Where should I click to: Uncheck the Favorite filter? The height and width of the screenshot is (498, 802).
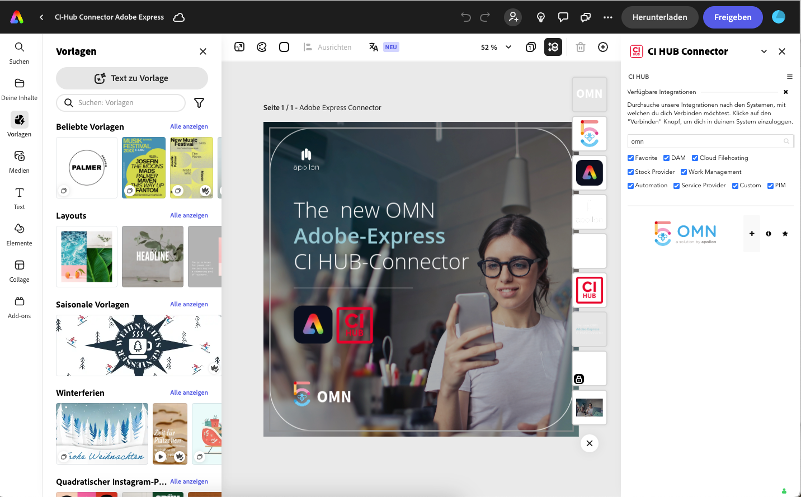pos(631,158)
